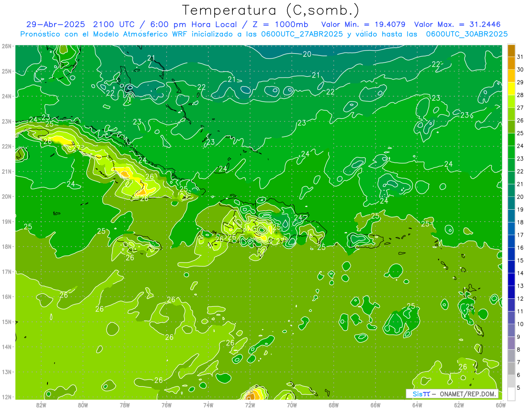The image size is (532, 411).
Task: Click initialization time '0600UTC_27ABR2025'
Action: click(x=302, y=34)
